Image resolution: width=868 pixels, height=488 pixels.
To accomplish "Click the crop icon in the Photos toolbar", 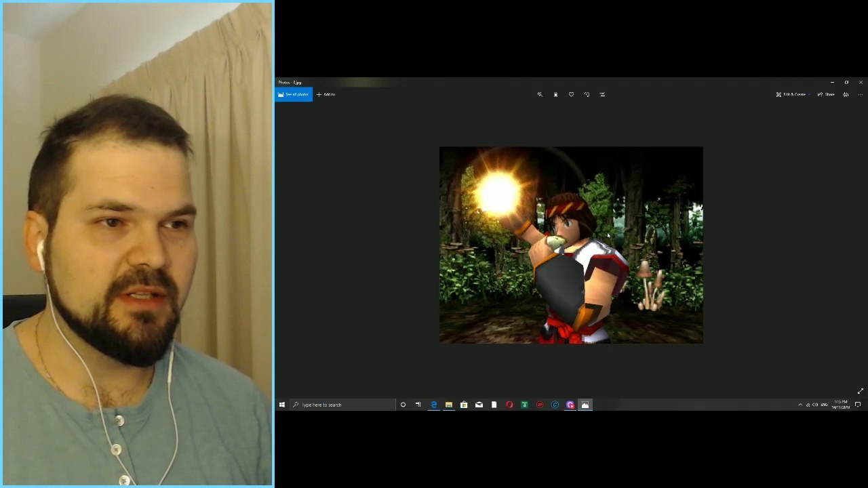I will [602, 95].
